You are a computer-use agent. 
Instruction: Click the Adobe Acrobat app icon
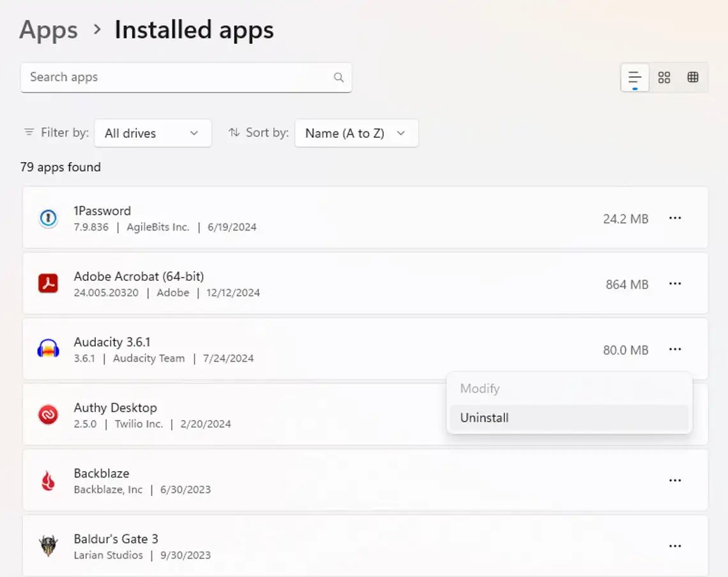[48, 283]
